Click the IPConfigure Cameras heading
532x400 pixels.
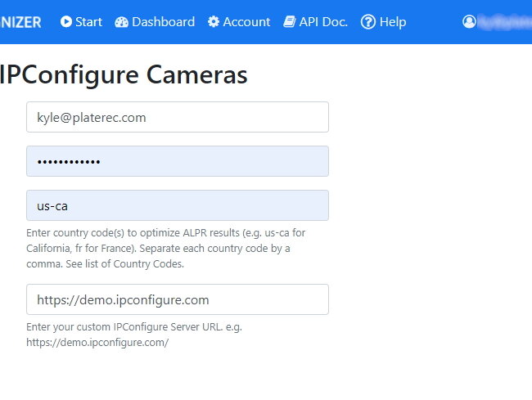pos(124,74)
